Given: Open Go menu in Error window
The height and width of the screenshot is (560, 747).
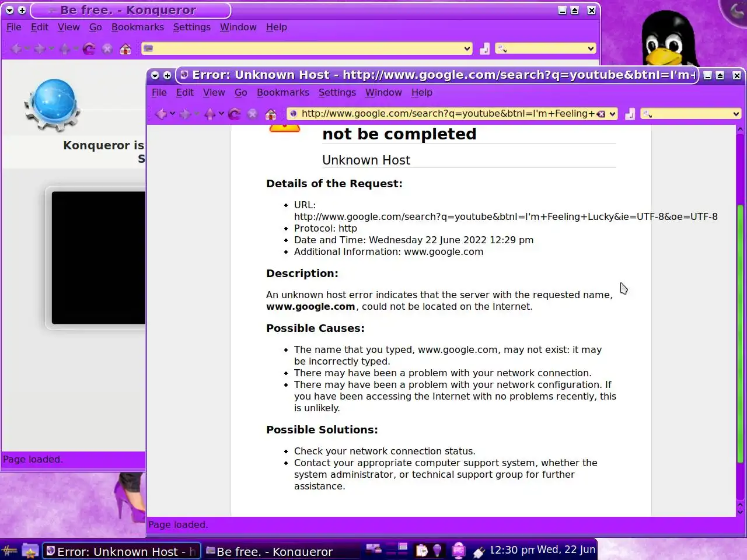Looking at the screenshot, I should point(241,92).
